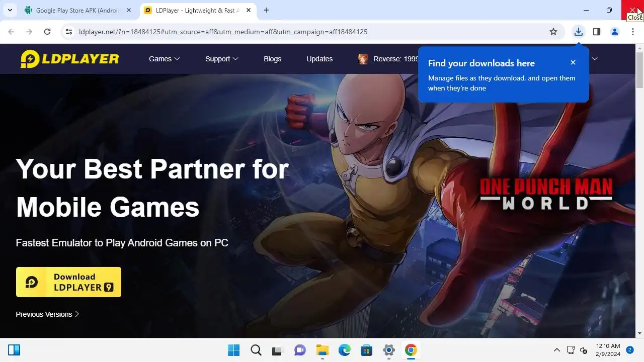Open the Windows Start menu
The height and width of the screenshot is (362, 644).
click(x=233, y=350)
